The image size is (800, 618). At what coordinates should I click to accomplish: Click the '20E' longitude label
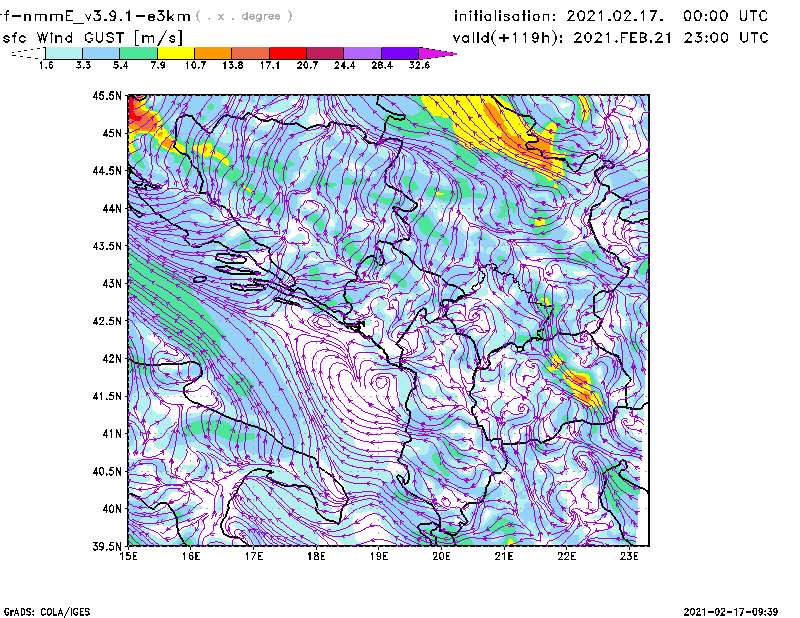(441, 556)
